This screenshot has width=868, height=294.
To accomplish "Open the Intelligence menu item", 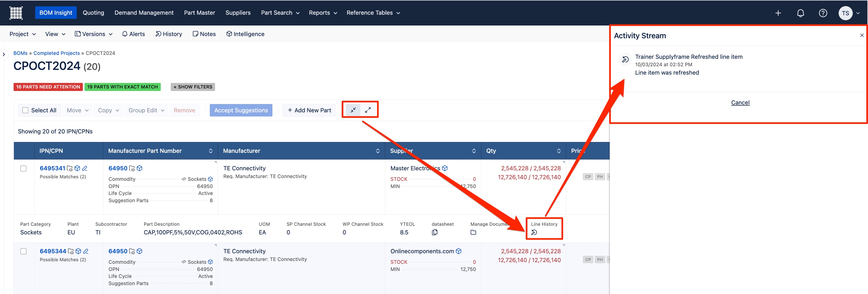I will [x=245, y=34].
